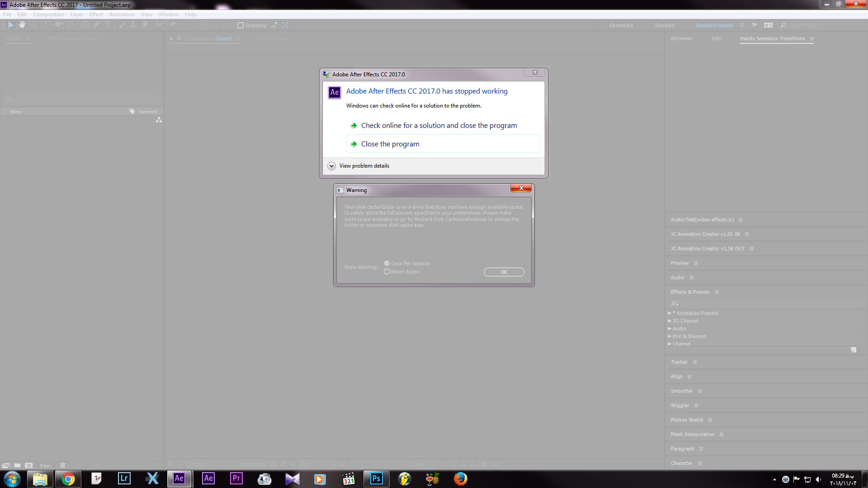This screenshot has height=488, width=868.
Task: Click OK button in Warning dialog
Action: tap(503, 272)
